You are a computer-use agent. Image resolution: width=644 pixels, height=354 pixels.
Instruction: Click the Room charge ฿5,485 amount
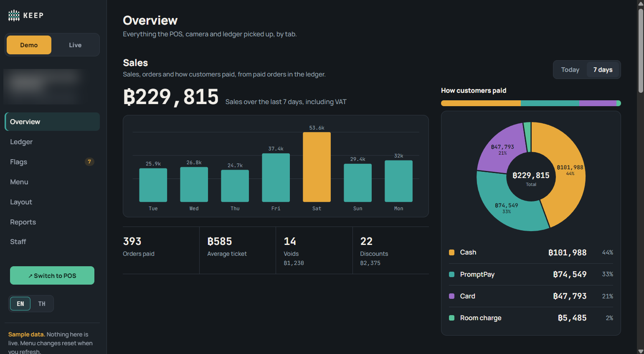[572, 318]
